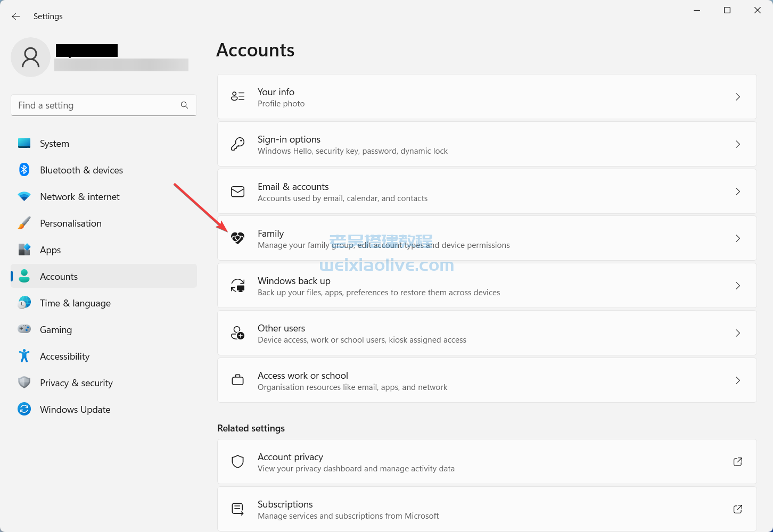Click the text "Profile photo"

[281, 104]
